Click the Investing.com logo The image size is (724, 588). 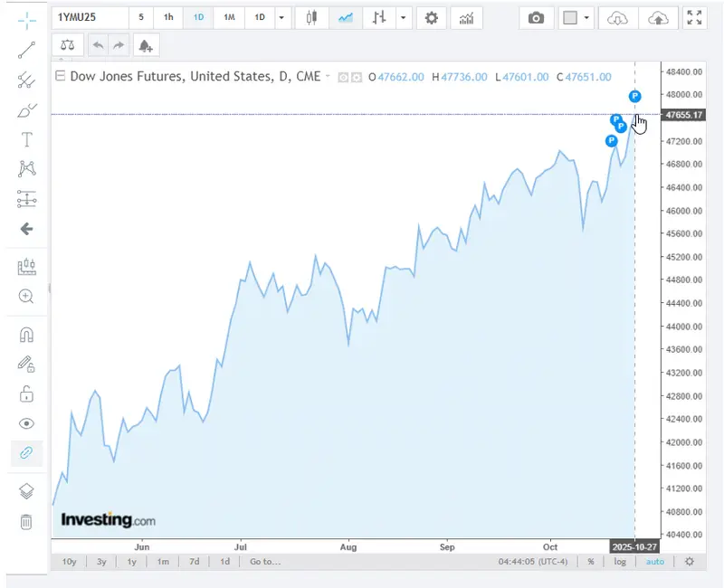(107, 520)
